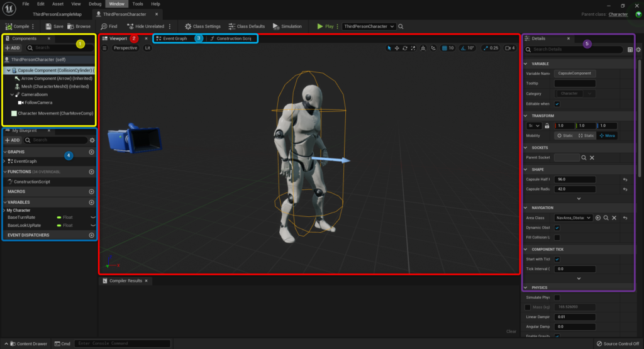Switch to the Construction Script tab
Viewport: 644px width, 349px height.
pos(231,38)
